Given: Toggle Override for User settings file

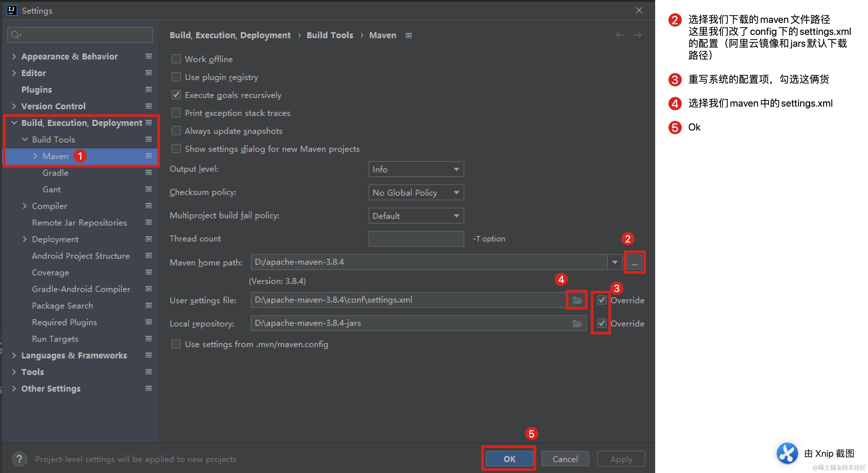Looking at the screenshot, I should (602, 300).
